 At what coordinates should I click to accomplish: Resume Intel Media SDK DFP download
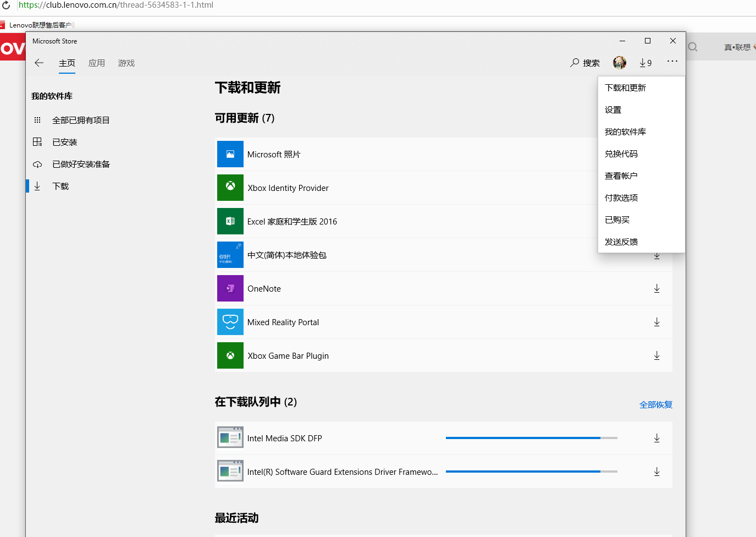pyautogui.click(x=656, y=438)
